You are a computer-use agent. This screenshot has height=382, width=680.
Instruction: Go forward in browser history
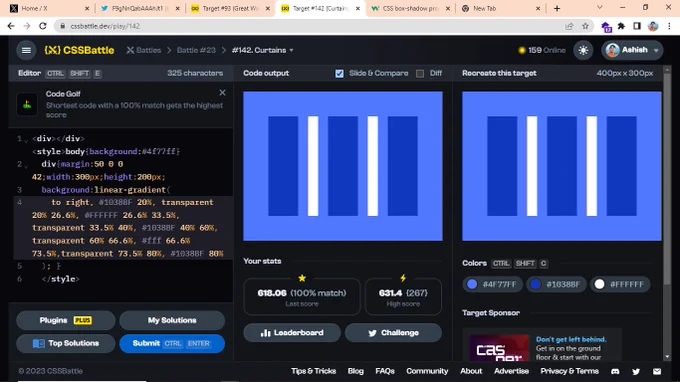point(27,26)
